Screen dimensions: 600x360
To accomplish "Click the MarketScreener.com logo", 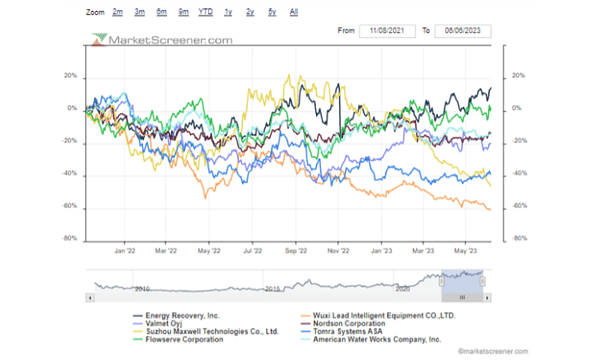I will [162, 40].
